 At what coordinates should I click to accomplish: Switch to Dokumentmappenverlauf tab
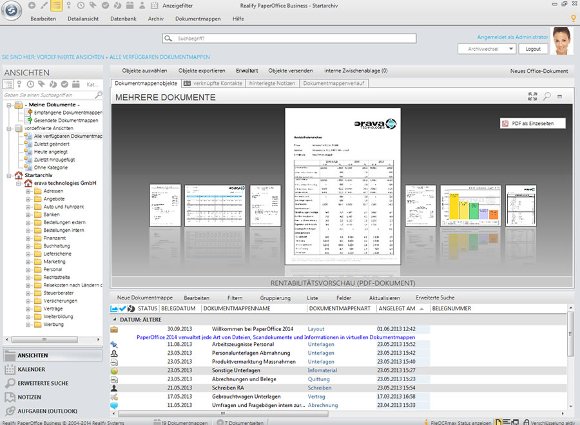[334, 84]
